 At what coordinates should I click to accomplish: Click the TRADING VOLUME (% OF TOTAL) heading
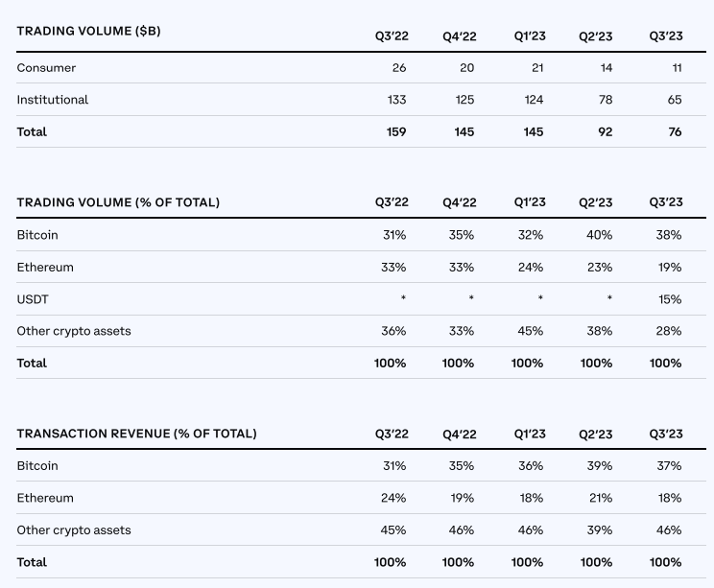pos(118,202)
